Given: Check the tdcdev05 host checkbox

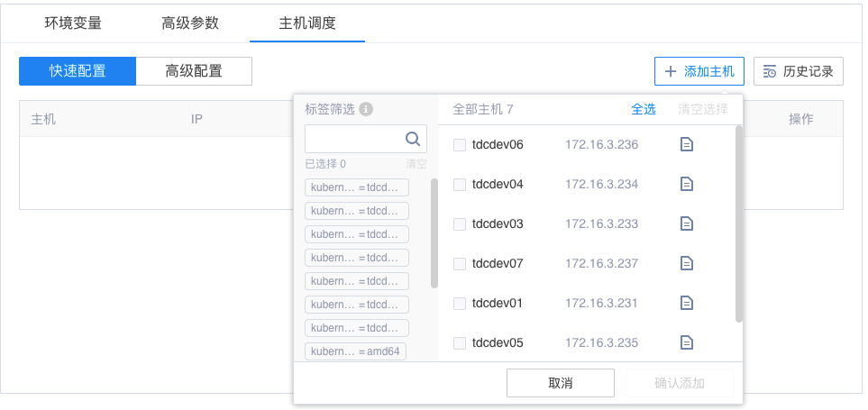Looking at the screenshot, I should 460,343.
